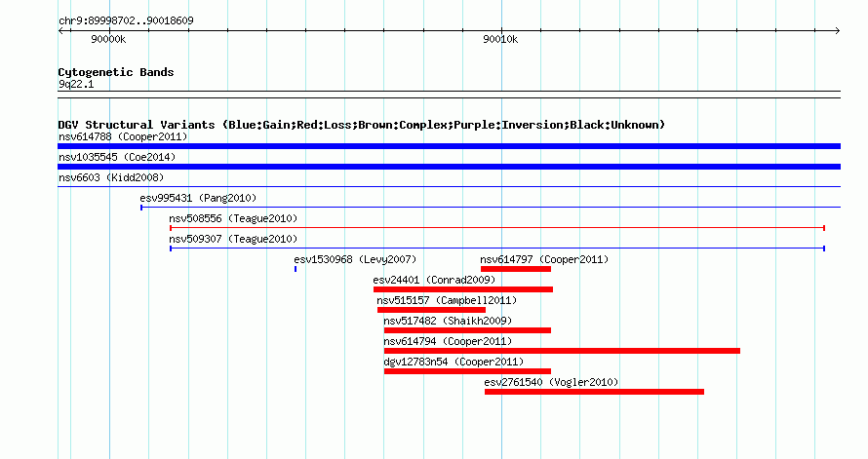Click the 90000k ruler tick label
This screenshot has height=459, width=868.
coord(108,39)
